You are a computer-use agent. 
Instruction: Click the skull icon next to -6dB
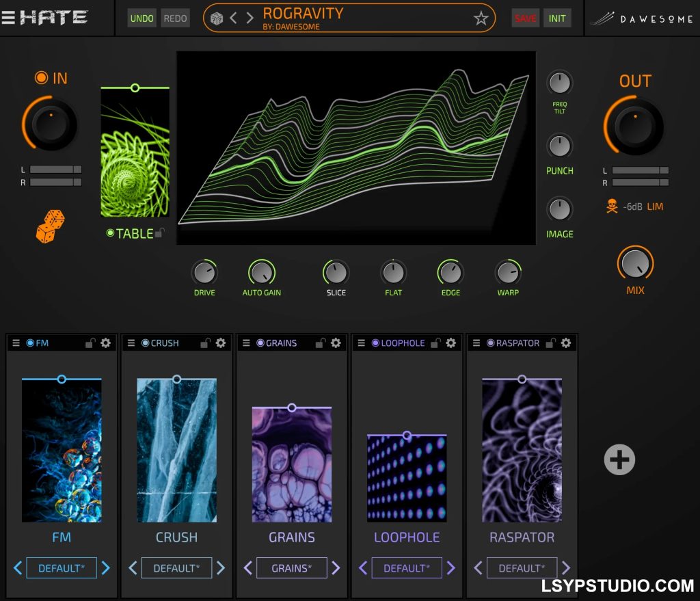coord(612,206)
